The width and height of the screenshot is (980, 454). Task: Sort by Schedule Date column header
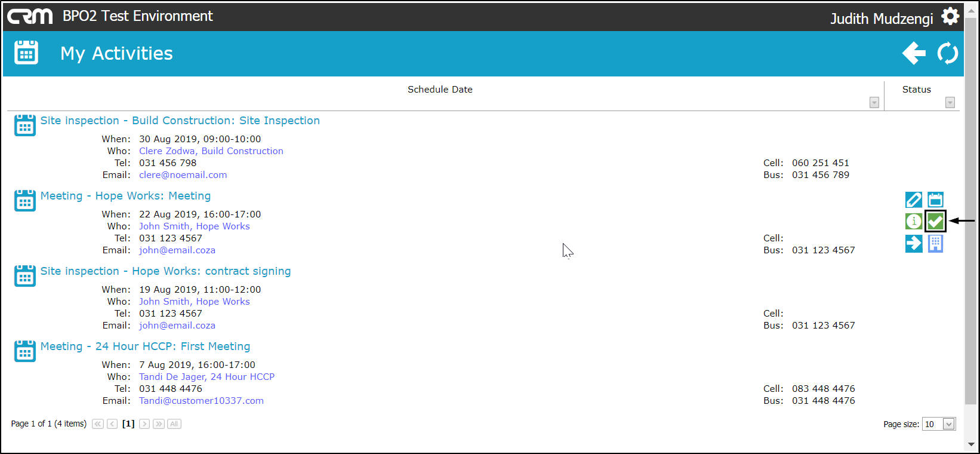[x=440, y=90]
